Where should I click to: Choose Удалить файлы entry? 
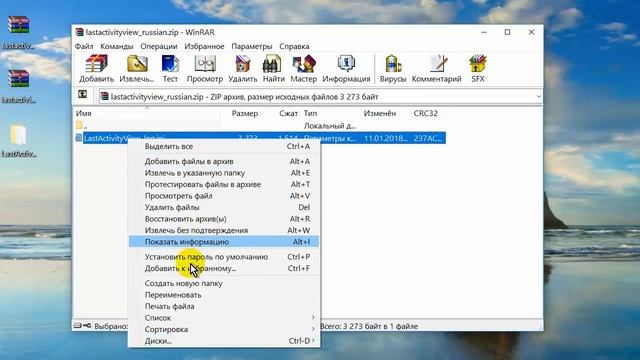click(x=224, y=207)
